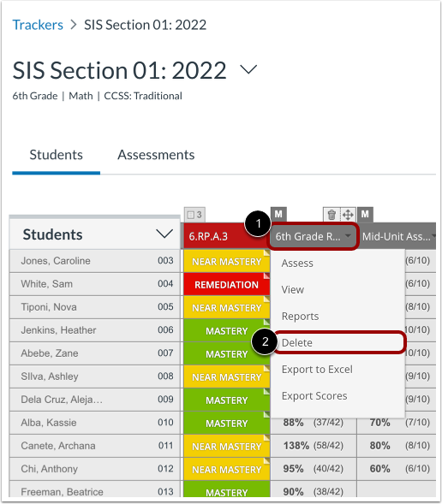Select View from the menu

pyautogui.click(x=293, y=289)
